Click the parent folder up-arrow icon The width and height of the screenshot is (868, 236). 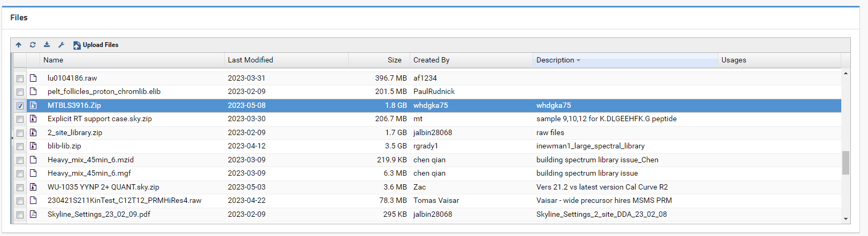[x=19, y=45]
